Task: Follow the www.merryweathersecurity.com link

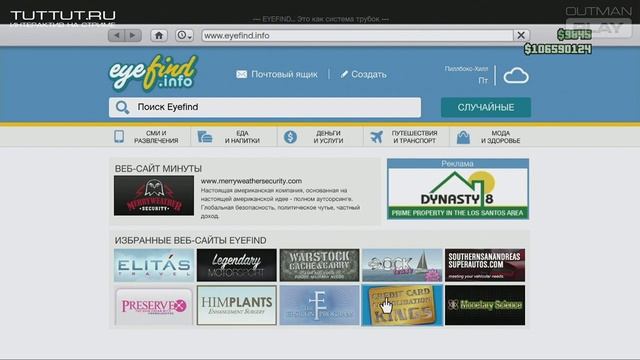Action: pos(251,181)
